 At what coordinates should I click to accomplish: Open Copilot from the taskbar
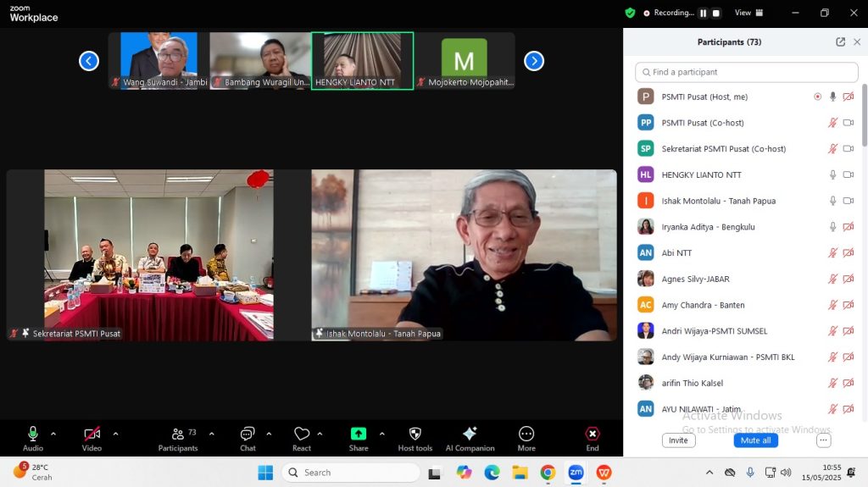(x=464, y=473)
